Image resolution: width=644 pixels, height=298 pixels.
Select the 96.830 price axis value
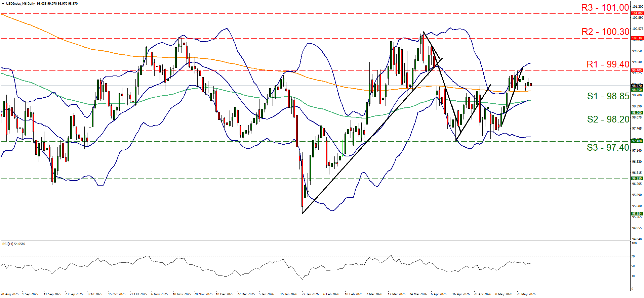point(637,162)
